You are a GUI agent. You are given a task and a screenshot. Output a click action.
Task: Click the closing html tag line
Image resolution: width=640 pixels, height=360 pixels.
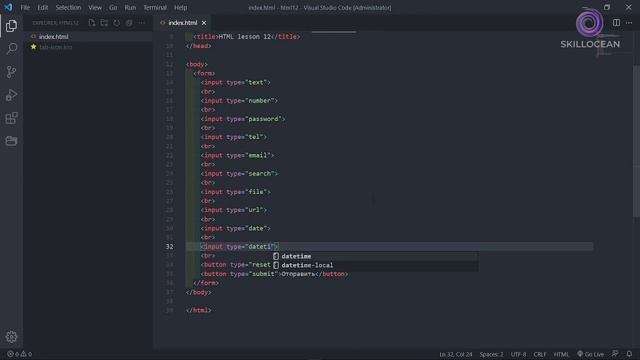(x=198, y=310)
